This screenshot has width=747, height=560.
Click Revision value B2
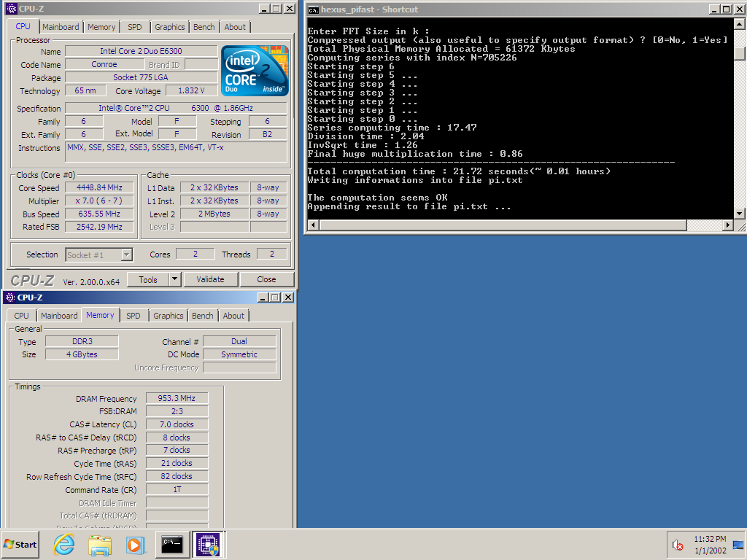(268, 135)
